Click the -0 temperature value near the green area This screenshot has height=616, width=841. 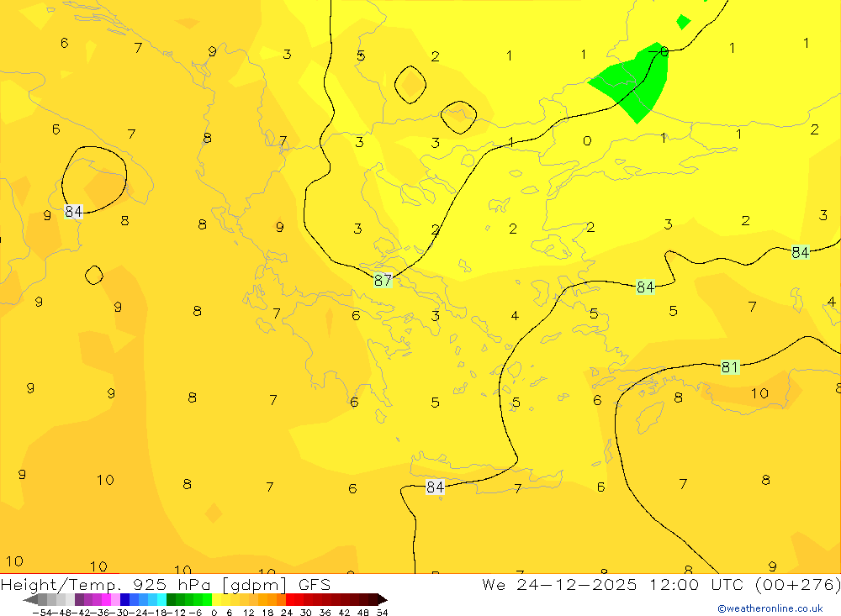[659, 51]
